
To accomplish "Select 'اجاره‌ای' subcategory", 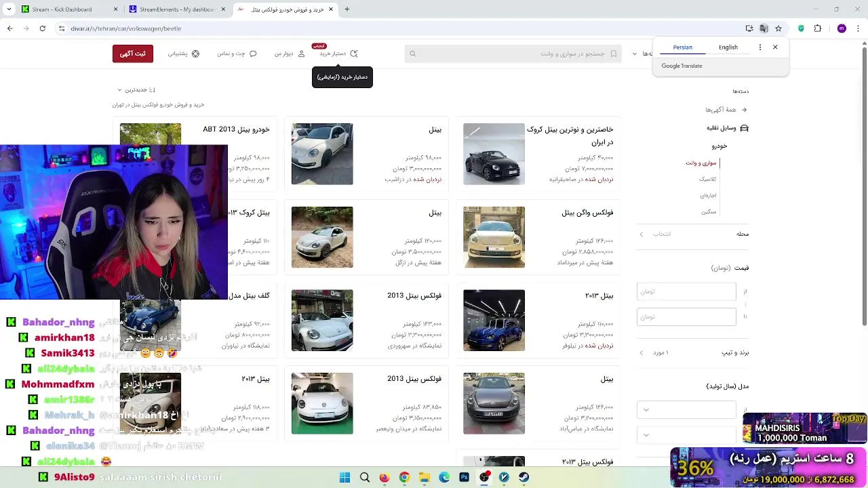I will tap(708, 195).
